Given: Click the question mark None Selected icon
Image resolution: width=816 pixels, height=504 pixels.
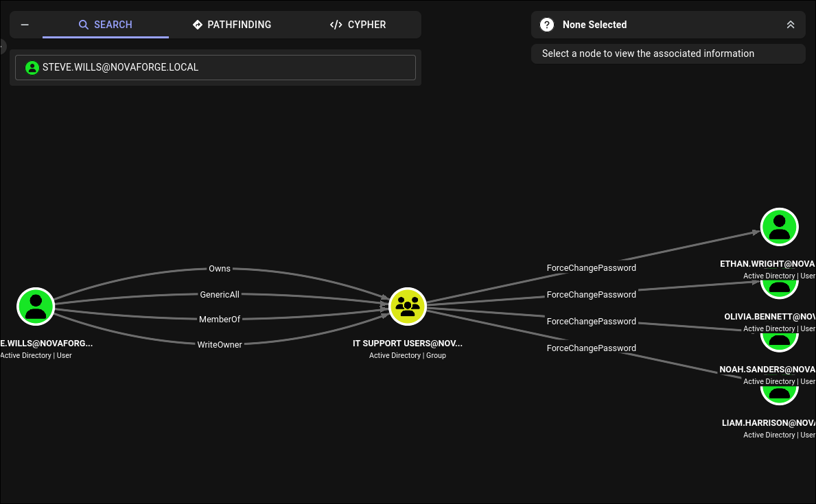Looking at the screenshot, I should [547, 25].
